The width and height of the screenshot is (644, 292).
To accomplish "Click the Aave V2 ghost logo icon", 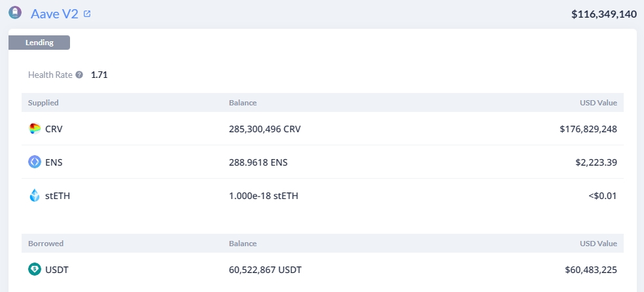I will tap(15, 12).
